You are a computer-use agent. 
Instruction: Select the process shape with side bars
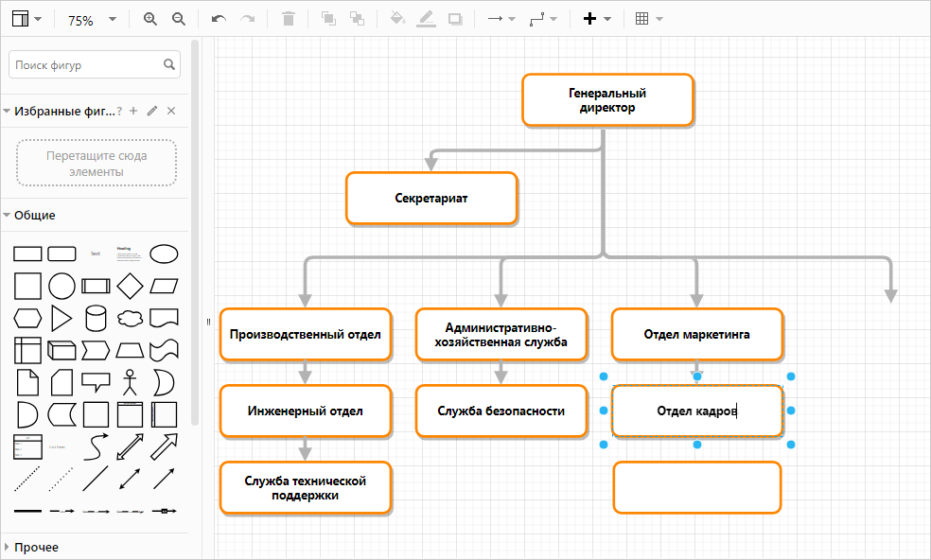pos(96,287)
